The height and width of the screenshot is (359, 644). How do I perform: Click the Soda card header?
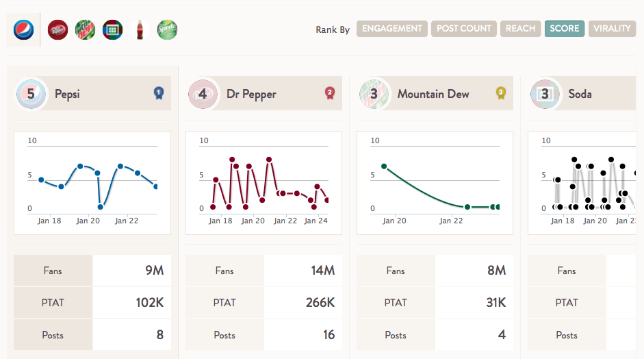[583, 94]
